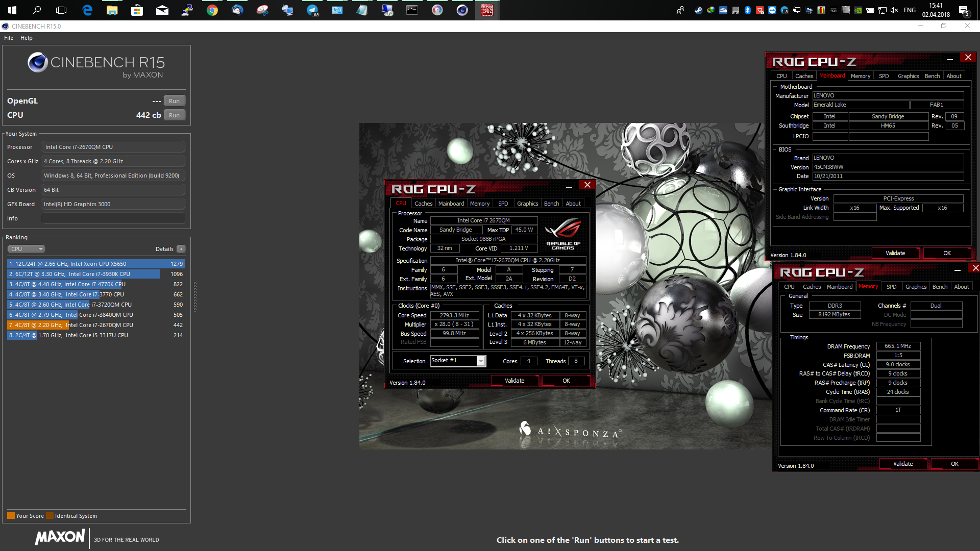The image size is (980, 551).
Task: Launch Microsoft Edge from taskbar
Action: point(87,10)
